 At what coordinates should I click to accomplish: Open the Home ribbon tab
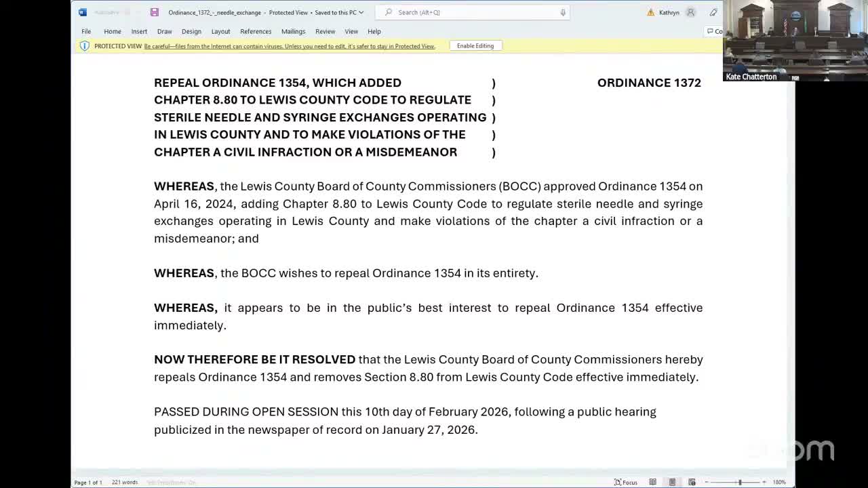[113, 31]
